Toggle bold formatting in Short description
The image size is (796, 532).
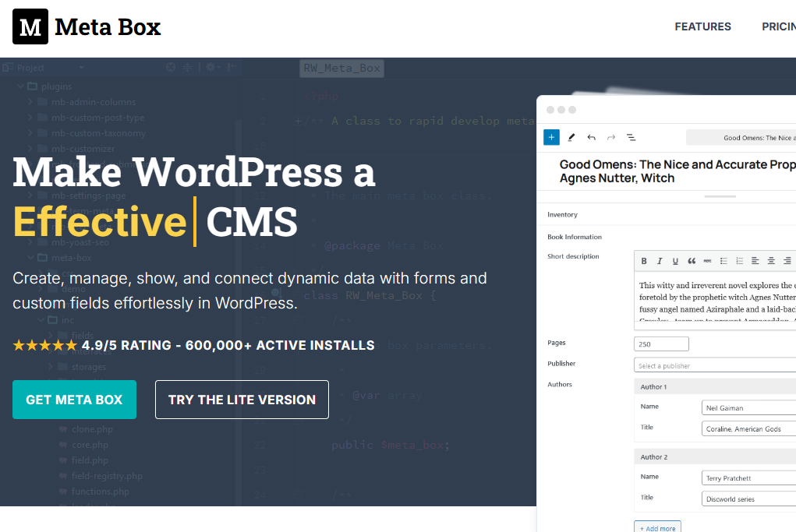644,261
